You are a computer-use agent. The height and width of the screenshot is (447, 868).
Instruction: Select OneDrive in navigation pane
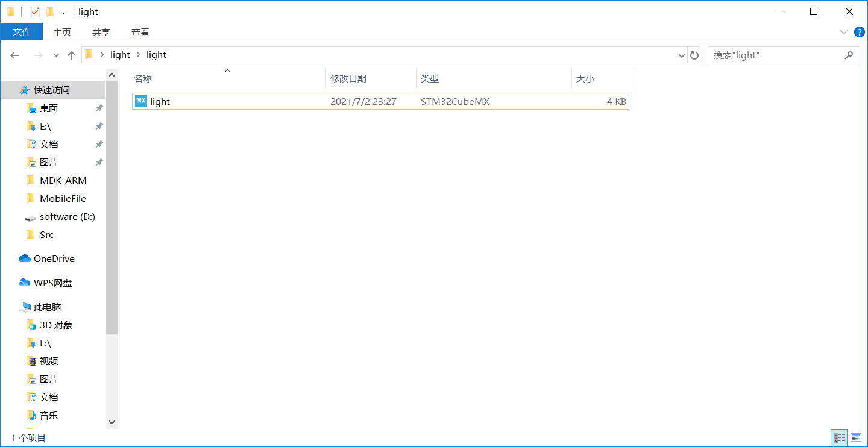[54, 259]
